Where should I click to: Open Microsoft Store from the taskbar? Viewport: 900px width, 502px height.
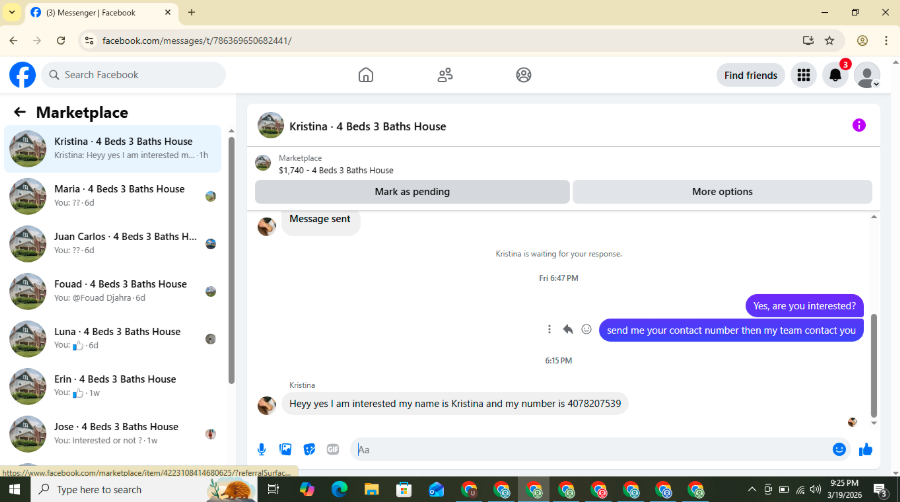[404, 489]
